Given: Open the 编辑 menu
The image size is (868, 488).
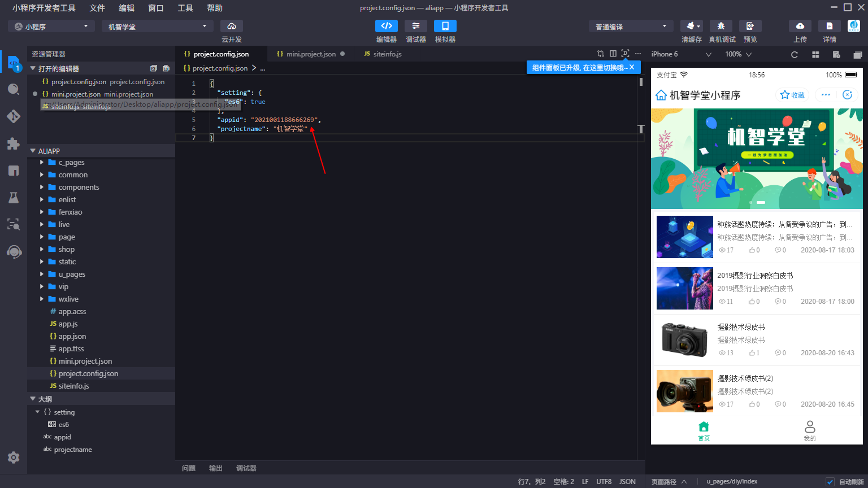Looking at the screenshot, I should (127, 8).
